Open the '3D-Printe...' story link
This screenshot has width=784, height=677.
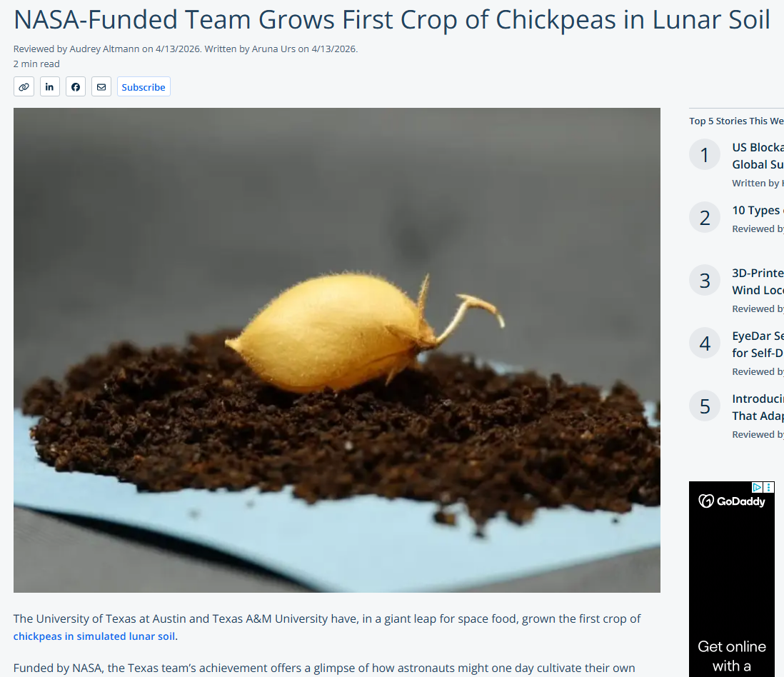click(758, 281)
